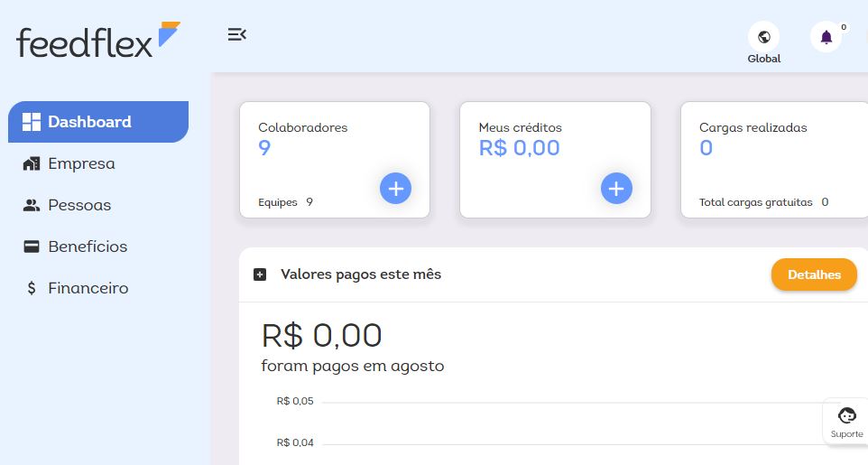Add a collaborator with the plus button

(395, 188)
